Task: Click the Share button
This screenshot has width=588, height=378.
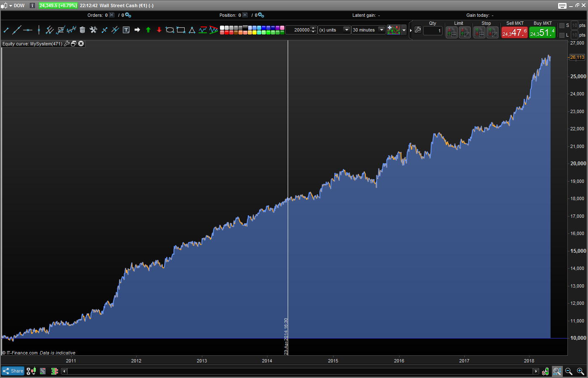Action: 13,371
